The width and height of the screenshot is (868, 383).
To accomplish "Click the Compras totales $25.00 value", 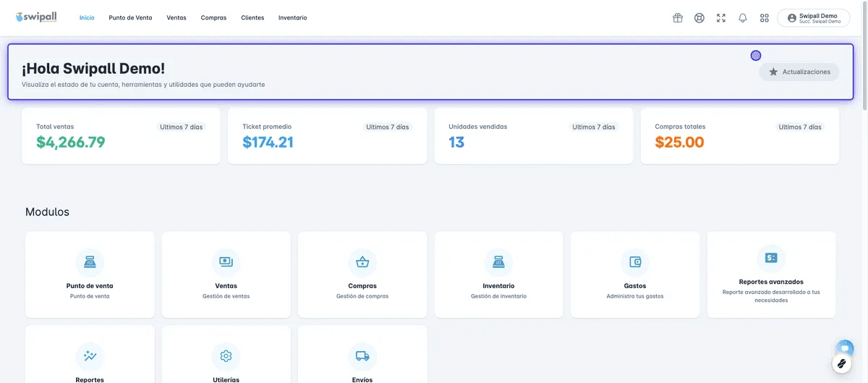I will coord(679,143).
